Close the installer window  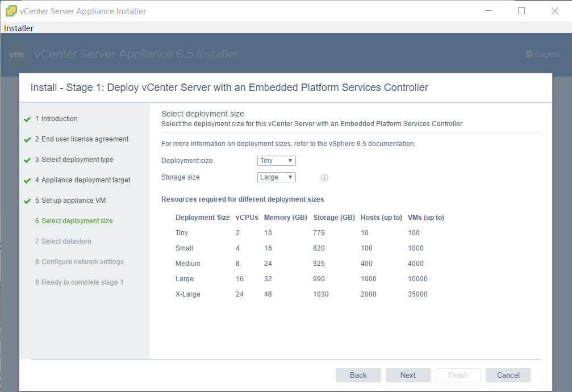[x=555, y=11]
